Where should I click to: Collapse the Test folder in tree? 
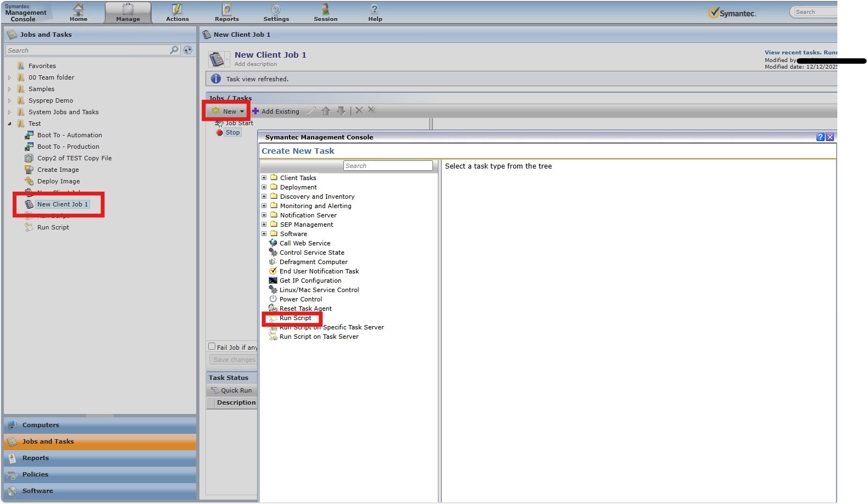tap(9, 124)
